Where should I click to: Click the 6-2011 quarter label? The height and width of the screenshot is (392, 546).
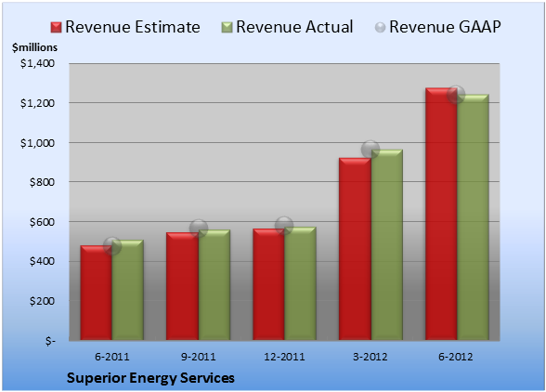tap(112, 357)
